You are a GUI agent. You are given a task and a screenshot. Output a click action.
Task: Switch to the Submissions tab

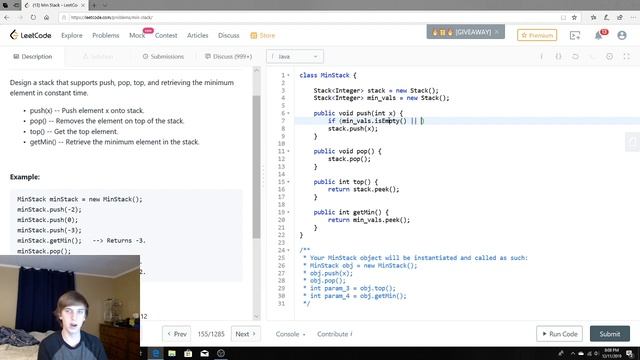[163, 56]
